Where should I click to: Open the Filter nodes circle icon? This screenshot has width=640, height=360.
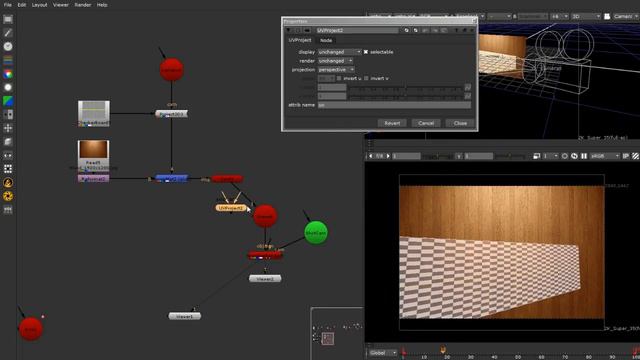8,87
